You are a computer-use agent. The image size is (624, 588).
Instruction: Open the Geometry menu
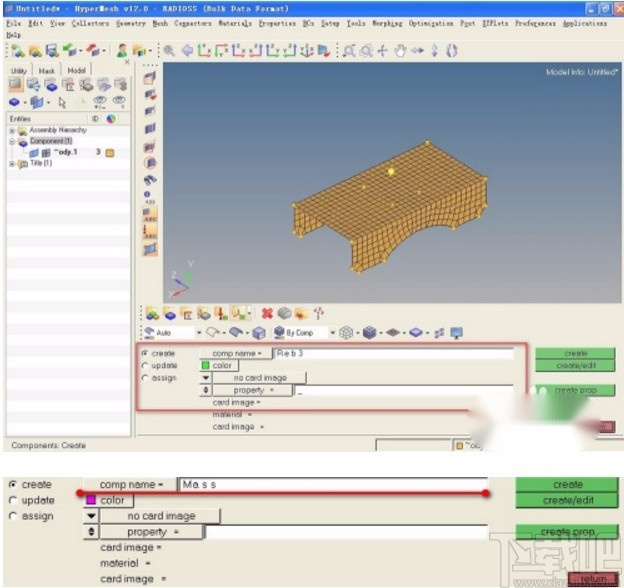tap(131, 23)
